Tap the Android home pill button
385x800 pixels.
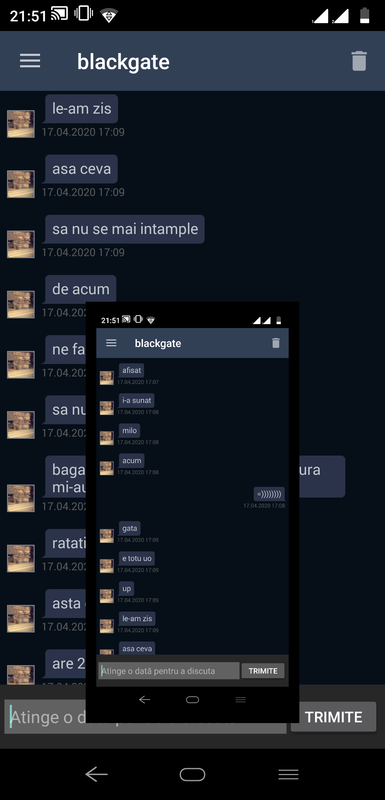coord(192,774)
